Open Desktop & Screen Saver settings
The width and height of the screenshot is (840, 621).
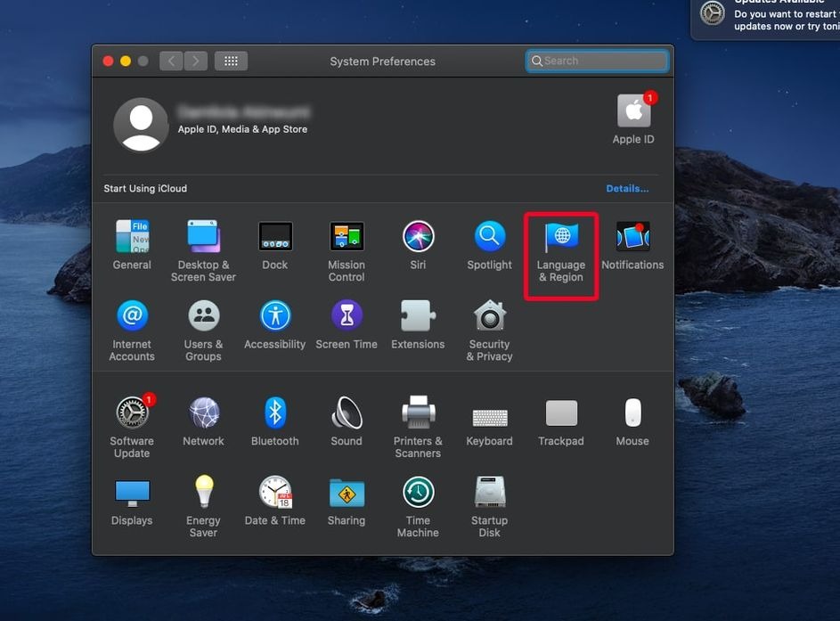click(203, 236)
